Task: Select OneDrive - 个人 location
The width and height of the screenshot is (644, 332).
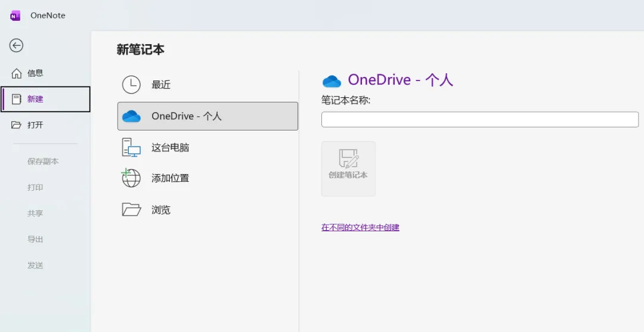Action: coord(208,116)
